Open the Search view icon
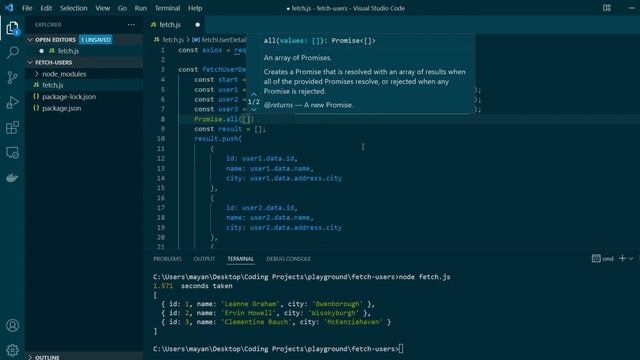Image resolution: width=640 pixels, height=360 pixels. (x=12, y=52)
